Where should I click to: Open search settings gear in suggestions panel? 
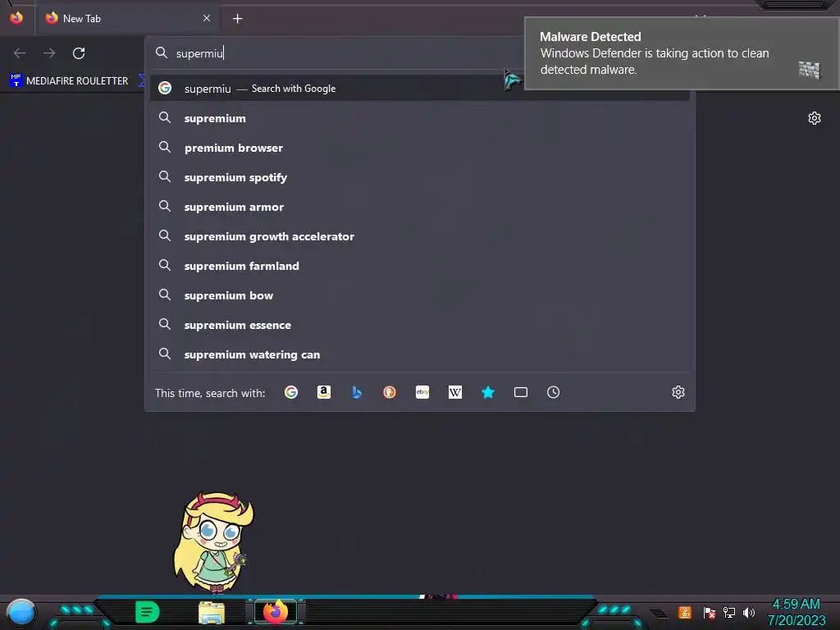678,392
